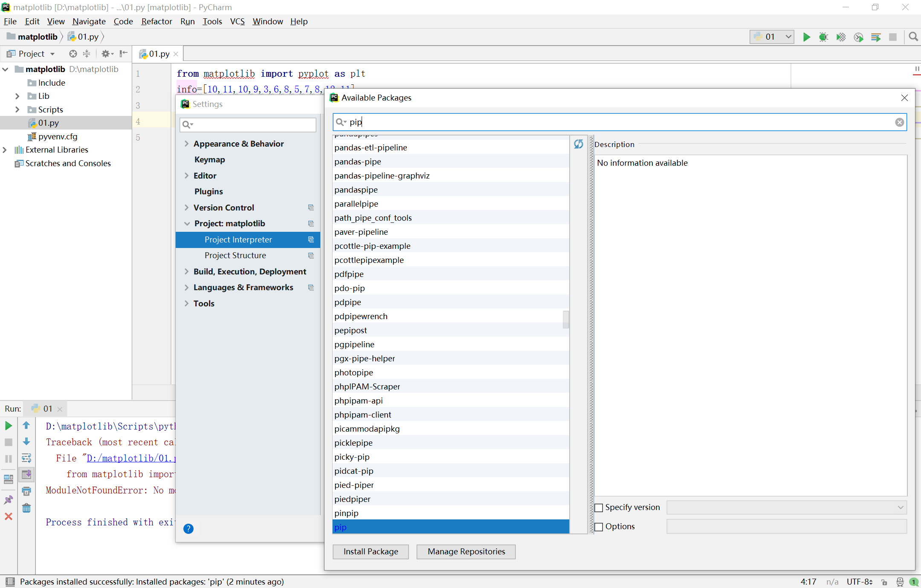Click the Options text field
921x588 pixels.
[787, 527]
